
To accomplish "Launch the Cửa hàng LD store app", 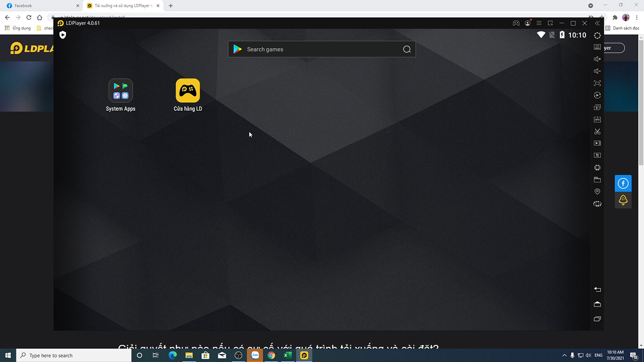I will (x=188, y=90).
